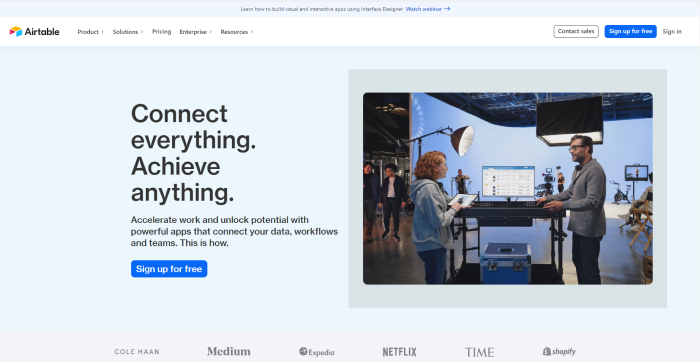Open the Sign in link
The height and width of the screenshot is (362, 700).
pyautogui.click(x=672, y=32)
